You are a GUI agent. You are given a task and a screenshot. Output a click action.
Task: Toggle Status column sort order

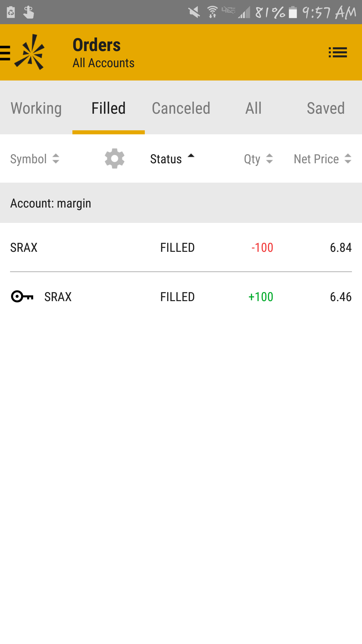172,159
